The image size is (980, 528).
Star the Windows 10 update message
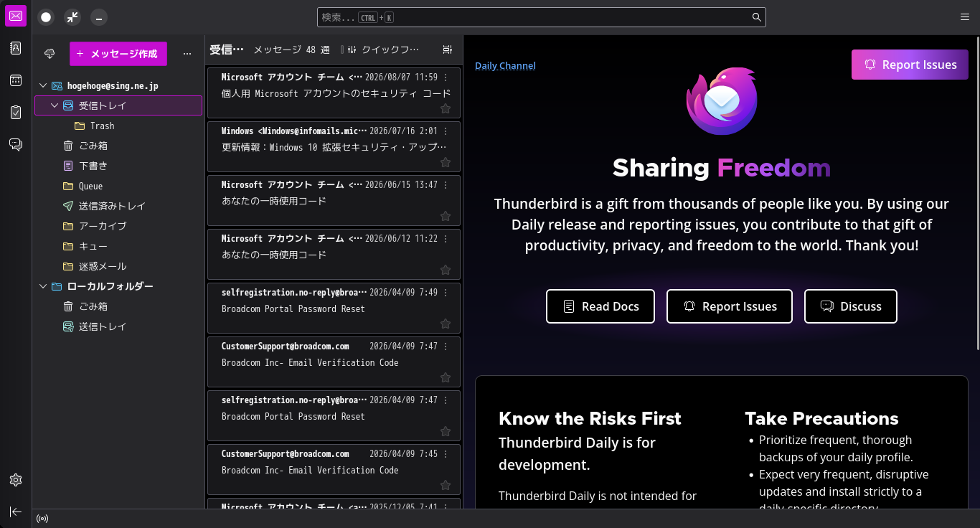tap(446, 162)
